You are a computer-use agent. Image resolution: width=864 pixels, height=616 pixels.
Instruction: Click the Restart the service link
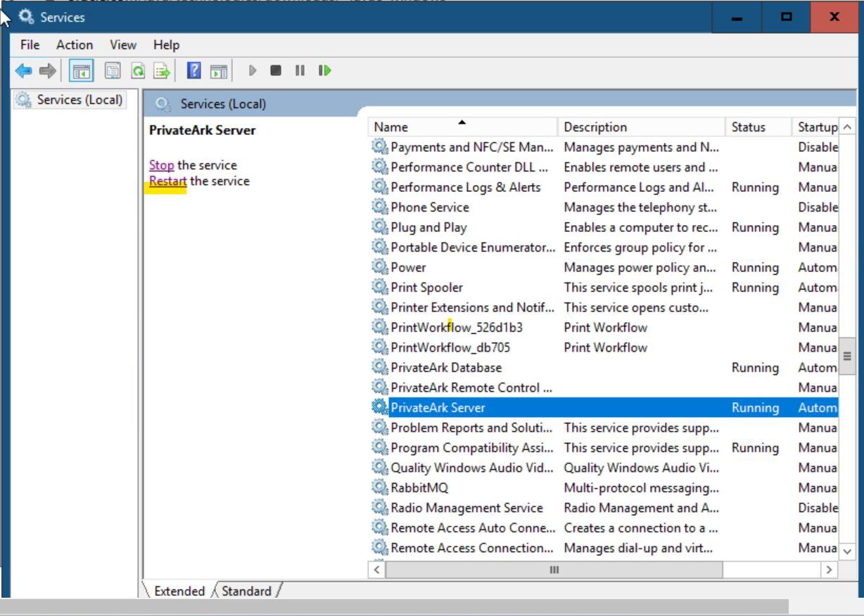coord(168,181)
